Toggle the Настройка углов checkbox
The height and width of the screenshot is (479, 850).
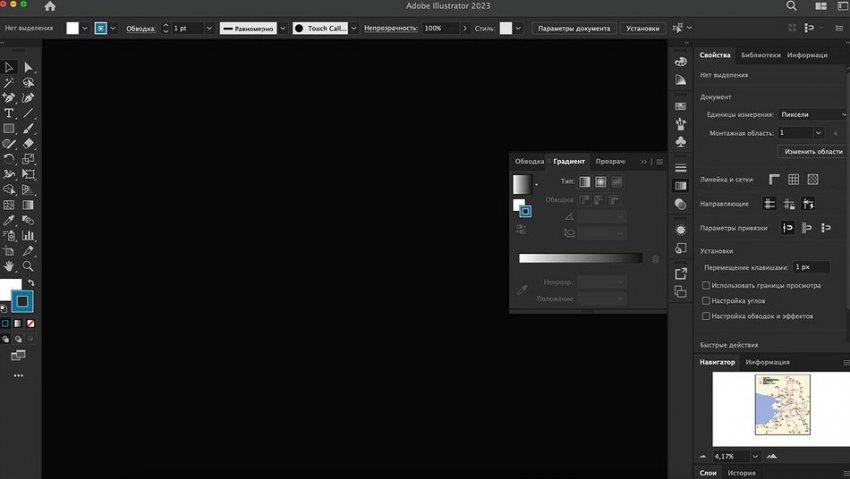pyautogui.click(x=707, y=300)
